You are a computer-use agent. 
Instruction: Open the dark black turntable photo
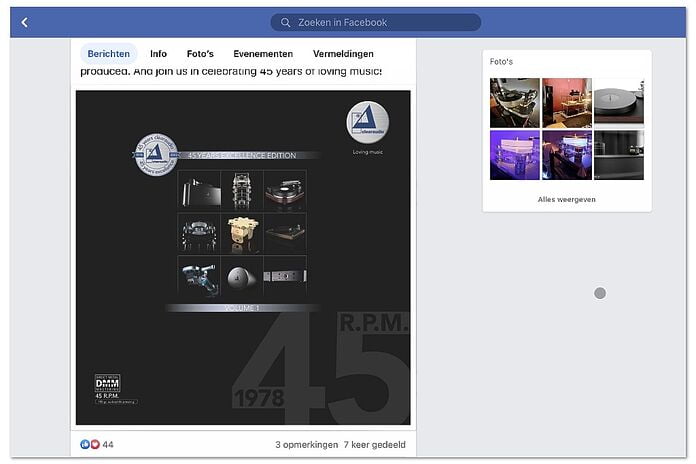pyautogui.click(x=619, y=155)
